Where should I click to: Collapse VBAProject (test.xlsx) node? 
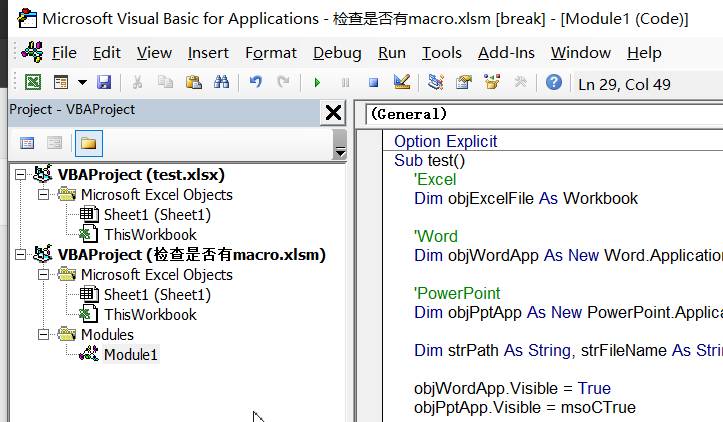20,175
